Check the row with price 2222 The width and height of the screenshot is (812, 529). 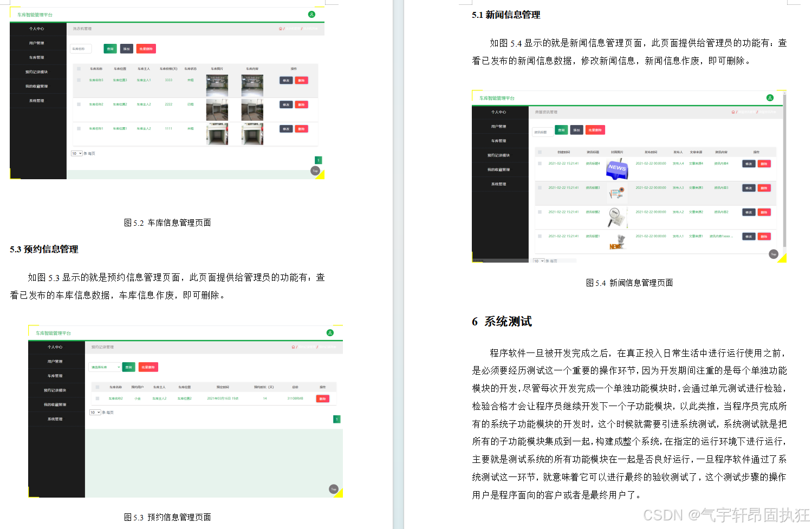click(79, 105)
